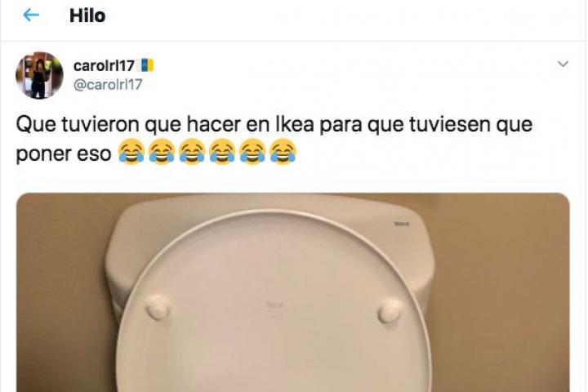Click the tweet text 'poner eso'
This screenshot has height=392, width=588.
pos(64,154)
